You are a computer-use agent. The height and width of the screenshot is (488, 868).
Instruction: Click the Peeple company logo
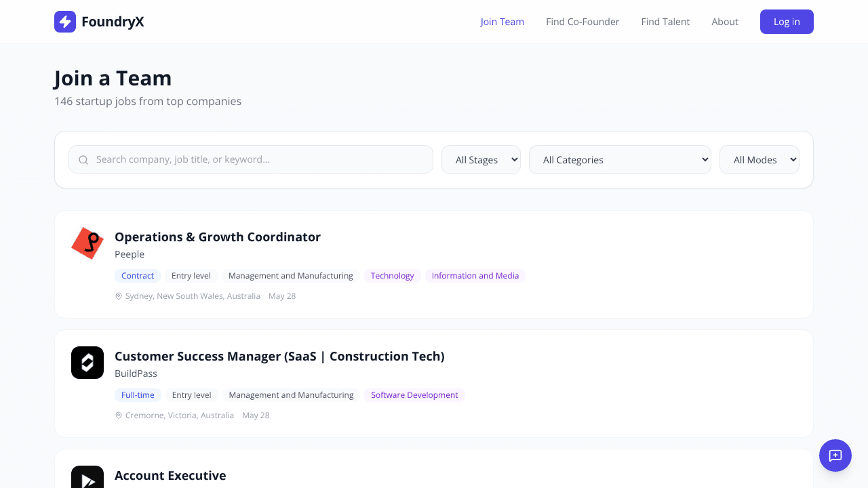point(87,243)
